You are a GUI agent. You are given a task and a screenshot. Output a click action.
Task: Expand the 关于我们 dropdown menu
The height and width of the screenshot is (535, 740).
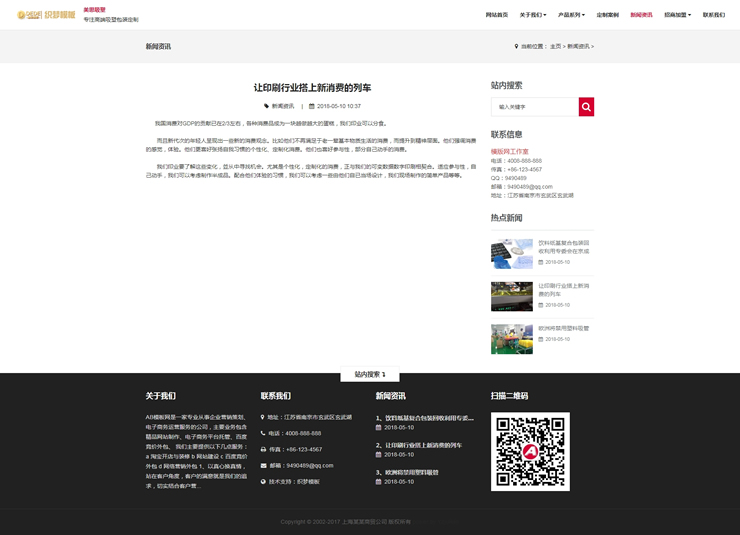tap(533, 15)
